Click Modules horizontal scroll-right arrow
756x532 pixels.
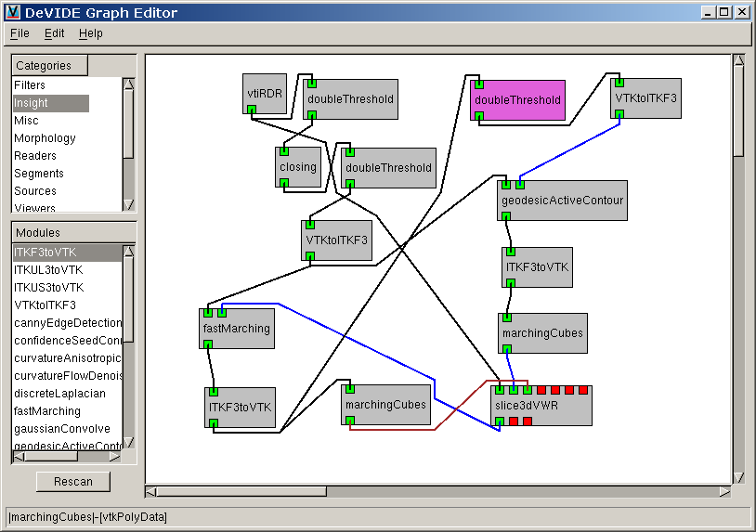point(115,456)
